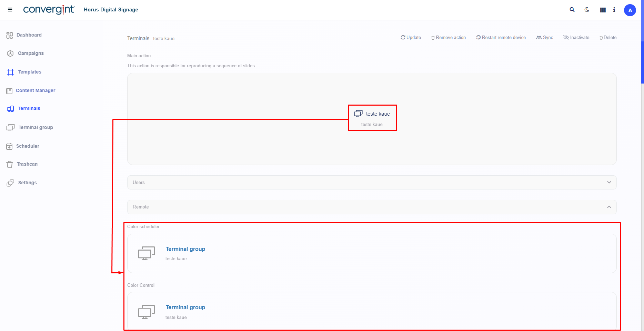This screenshot has height=331, width=644.
Task: Click the Trashcan sidebar icon
Action: (x=10, y=164)
